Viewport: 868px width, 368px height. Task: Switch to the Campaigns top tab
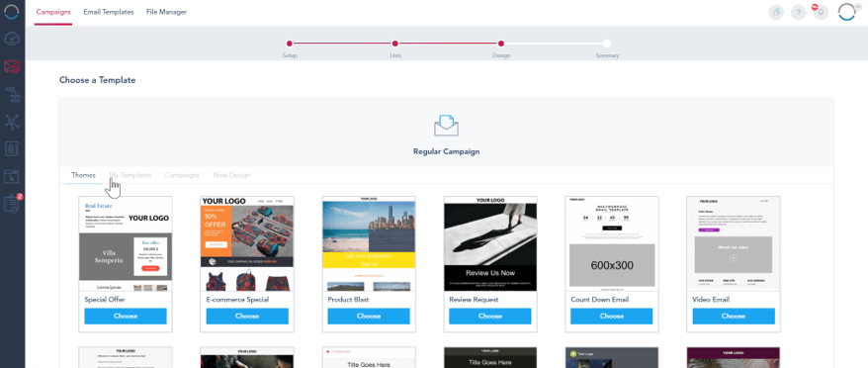coord(53,12)
